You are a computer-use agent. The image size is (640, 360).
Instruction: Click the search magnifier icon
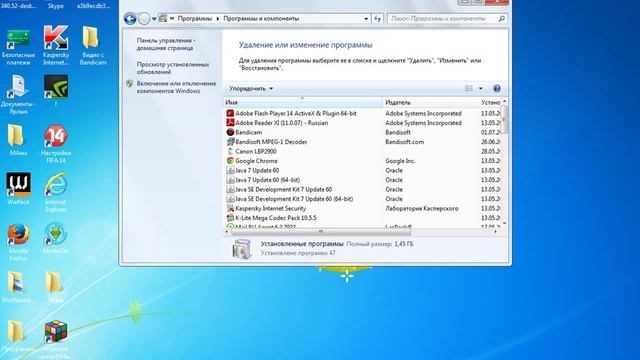[x=502, y=19]
